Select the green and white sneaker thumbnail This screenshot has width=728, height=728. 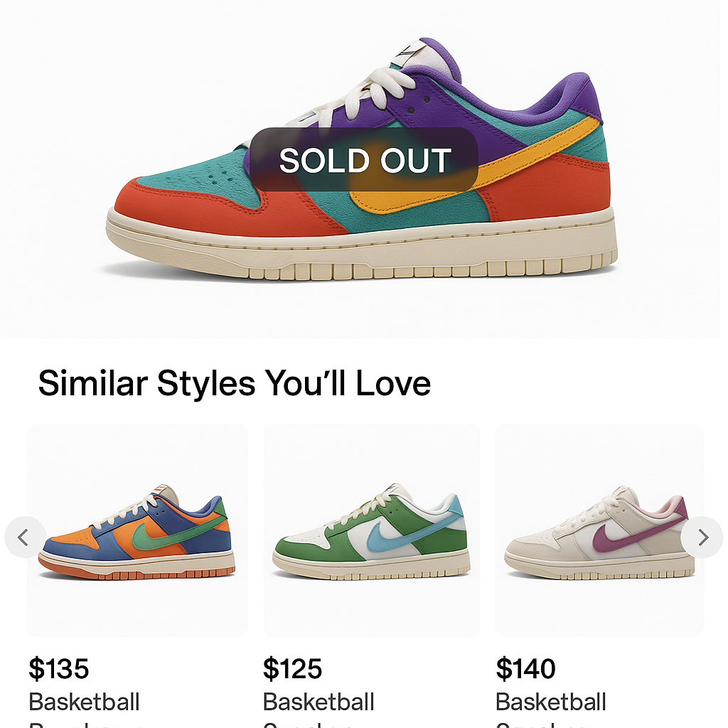click(372, 531)
